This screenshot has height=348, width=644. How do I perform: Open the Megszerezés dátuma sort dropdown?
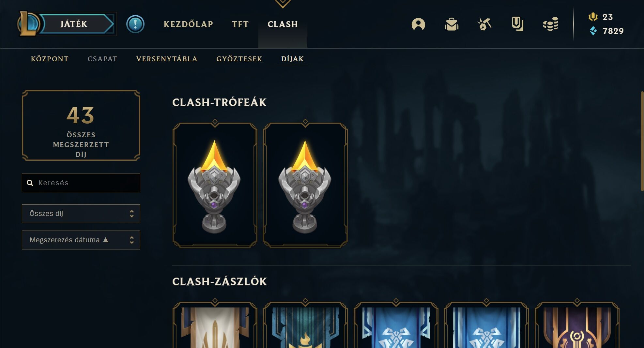pyautogui.click(x=81, y=240)
